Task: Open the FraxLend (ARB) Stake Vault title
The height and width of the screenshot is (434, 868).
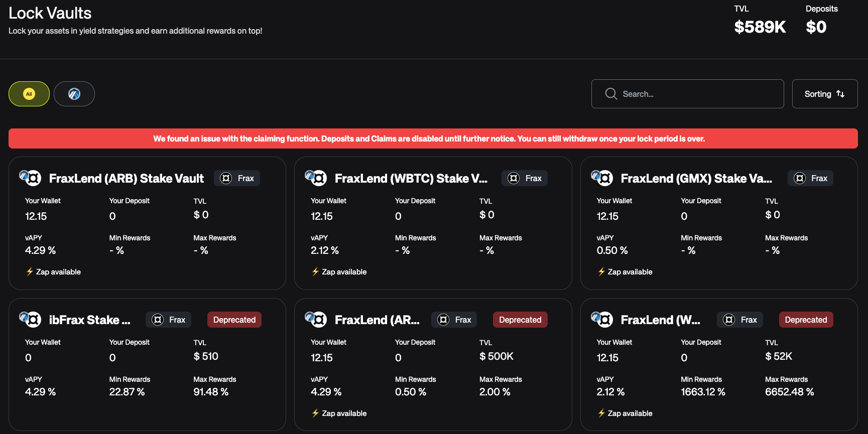Action: 127,179
